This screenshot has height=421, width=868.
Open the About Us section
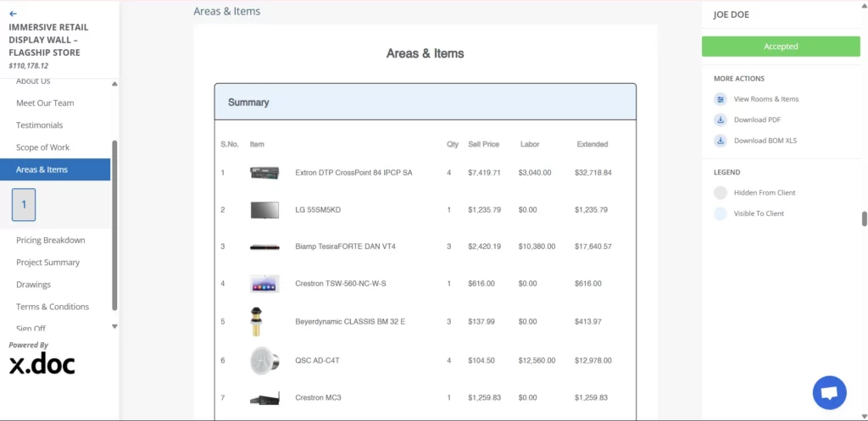click(33, 81)
